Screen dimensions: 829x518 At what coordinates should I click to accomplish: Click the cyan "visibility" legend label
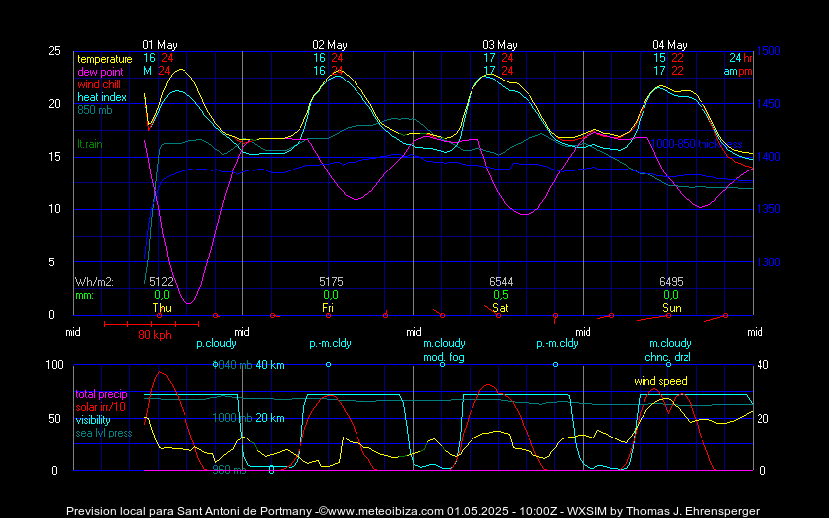point(93,420)
